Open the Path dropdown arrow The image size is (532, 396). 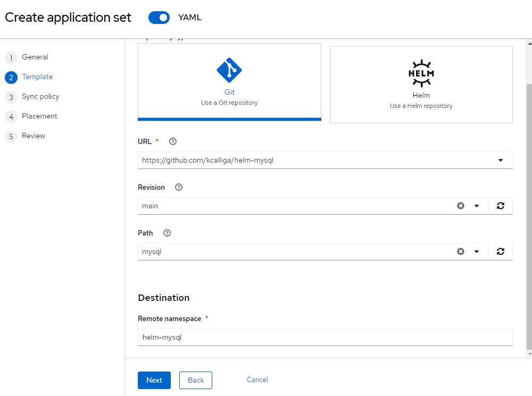point(477,251)
